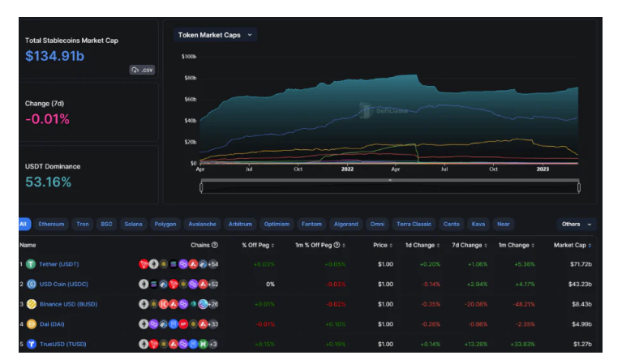Filter stablecoins by Canto chain
Screen dimensions: 622x364
452,224
